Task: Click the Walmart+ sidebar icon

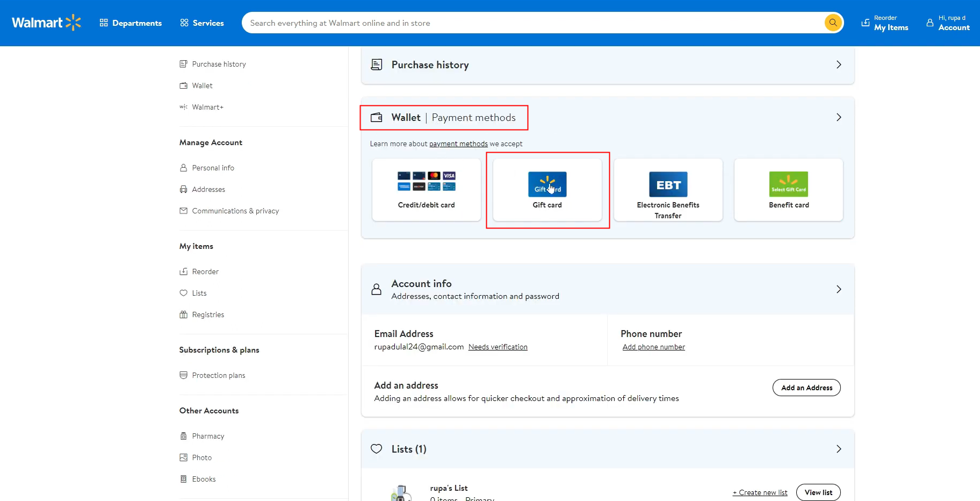Action: 183,107
